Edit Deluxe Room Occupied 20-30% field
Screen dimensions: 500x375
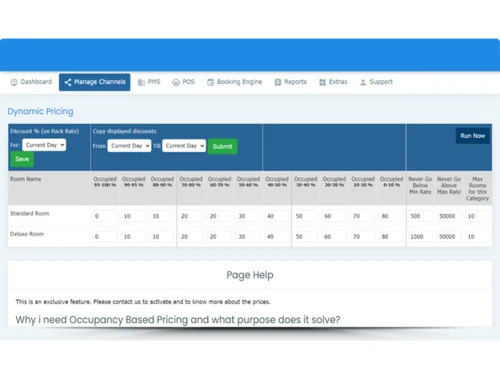click(x=334, y=237)
